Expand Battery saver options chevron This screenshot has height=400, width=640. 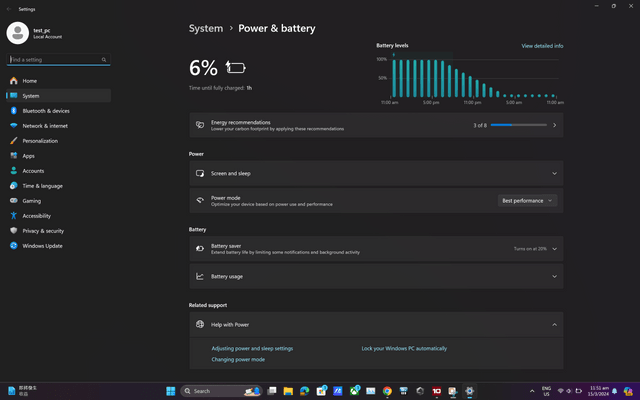click(554, 249)
